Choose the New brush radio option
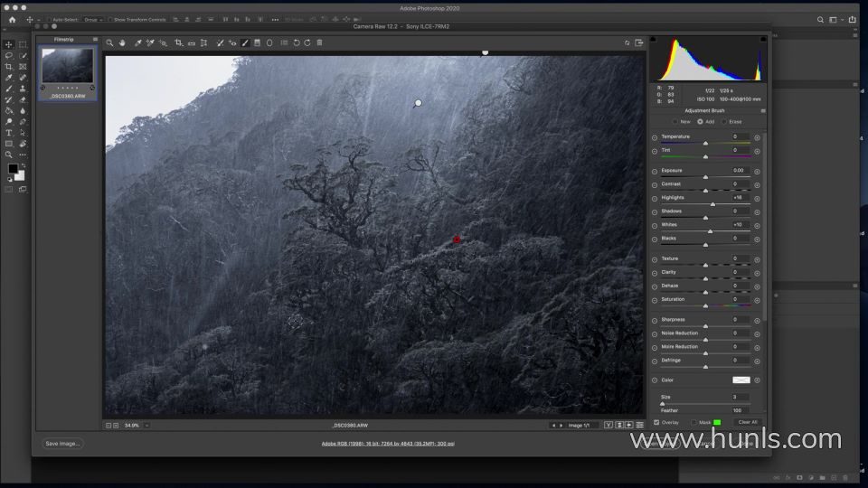868x488 pixels. coord(675,122)
